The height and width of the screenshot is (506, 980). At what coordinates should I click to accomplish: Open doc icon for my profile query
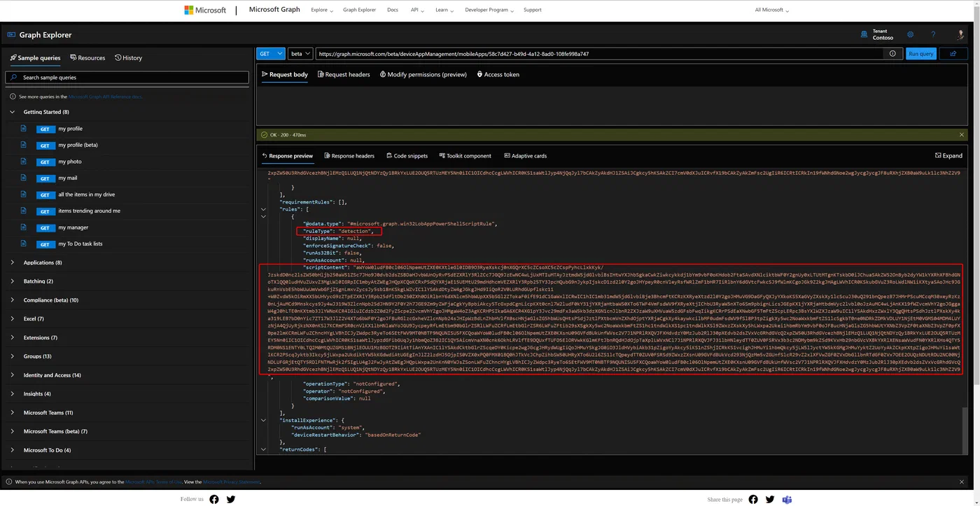click(x=23, y=129)
